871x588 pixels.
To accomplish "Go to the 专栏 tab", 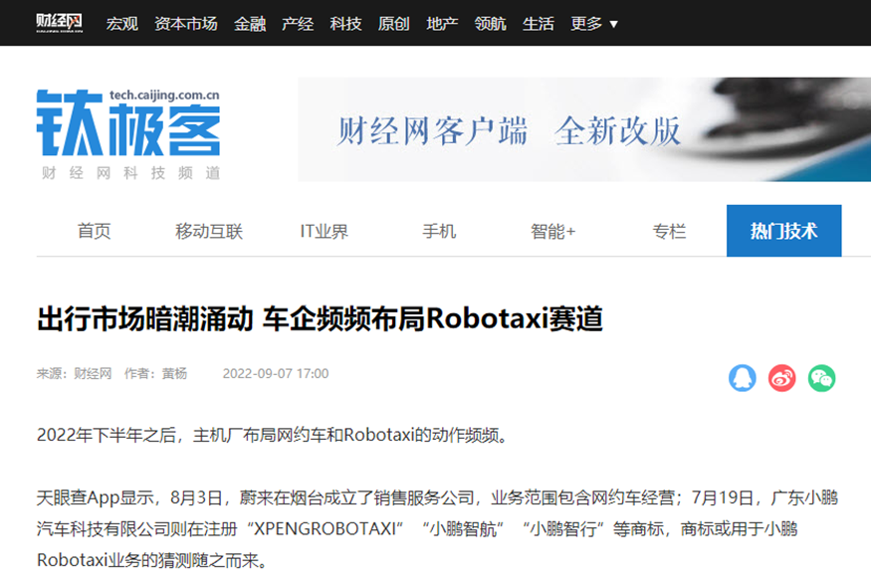I will [x=669, y=231].
